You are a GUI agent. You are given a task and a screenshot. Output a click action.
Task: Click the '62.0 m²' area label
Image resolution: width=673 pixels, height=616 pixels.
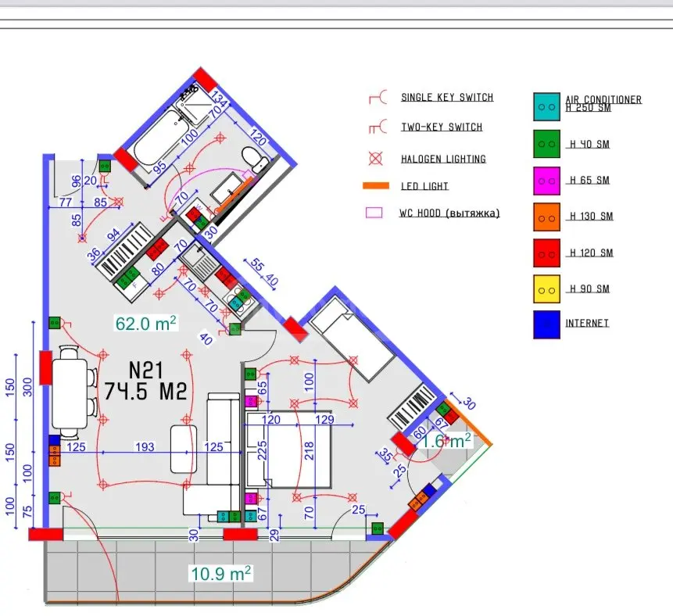point(146,323)
